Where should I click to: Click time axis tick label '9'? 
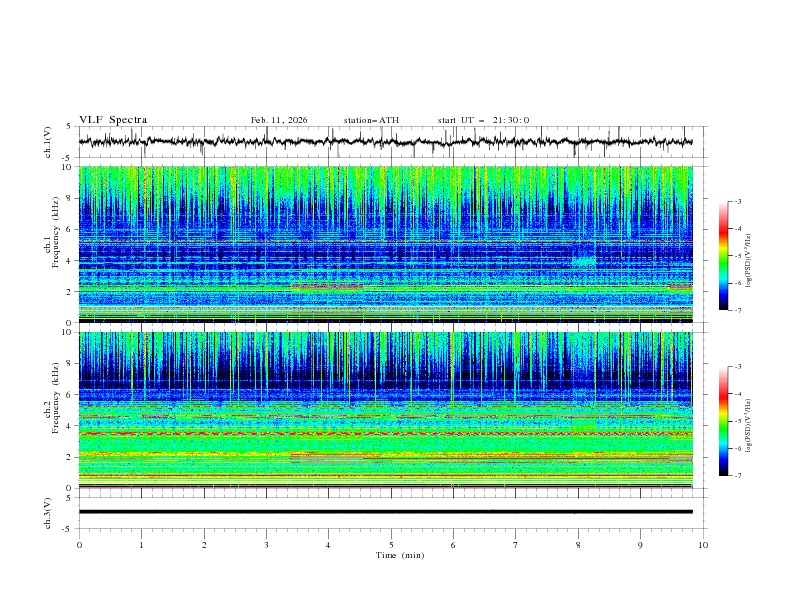pyautogui.click(x=640, y=545)
